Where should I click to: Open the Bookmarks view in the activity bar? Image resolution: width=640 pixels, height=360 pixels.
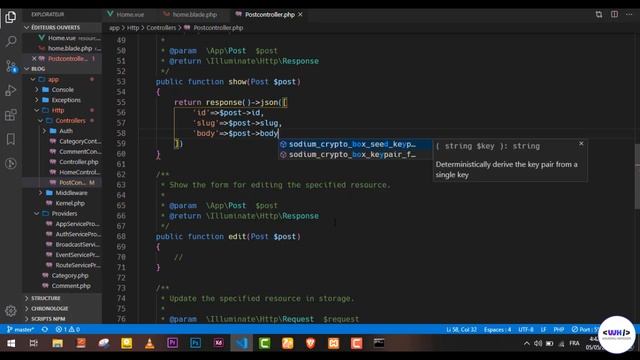coord(11,139)
